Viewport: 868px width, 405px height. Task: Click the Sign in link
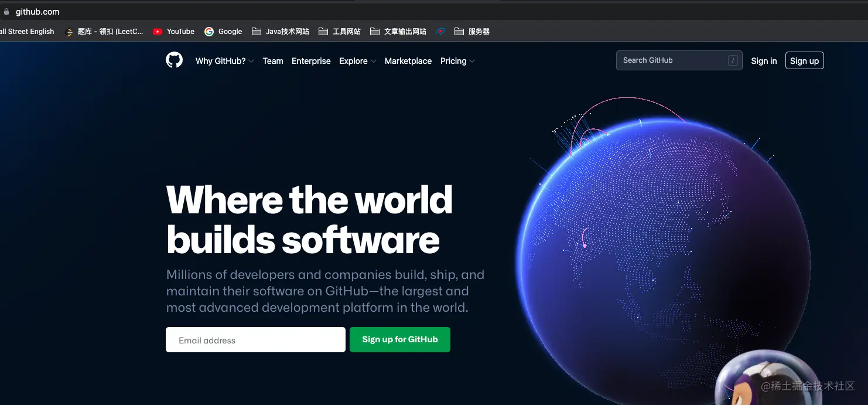point(764,61)
